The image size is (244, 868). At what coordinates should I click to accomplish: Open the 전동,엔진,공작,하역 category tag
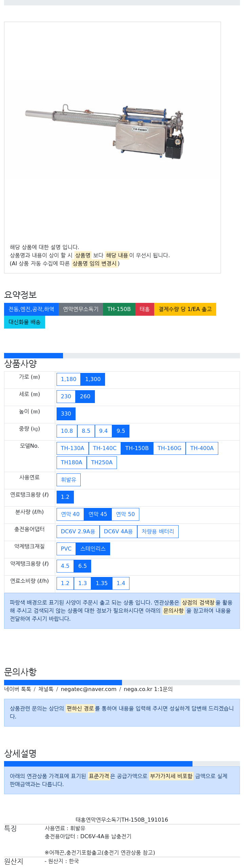31,309
